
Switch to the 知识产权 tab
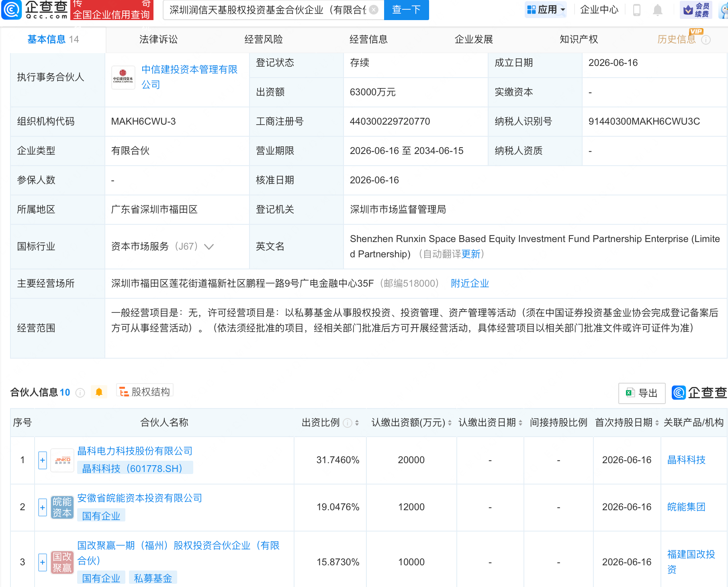tap(579, 39)
